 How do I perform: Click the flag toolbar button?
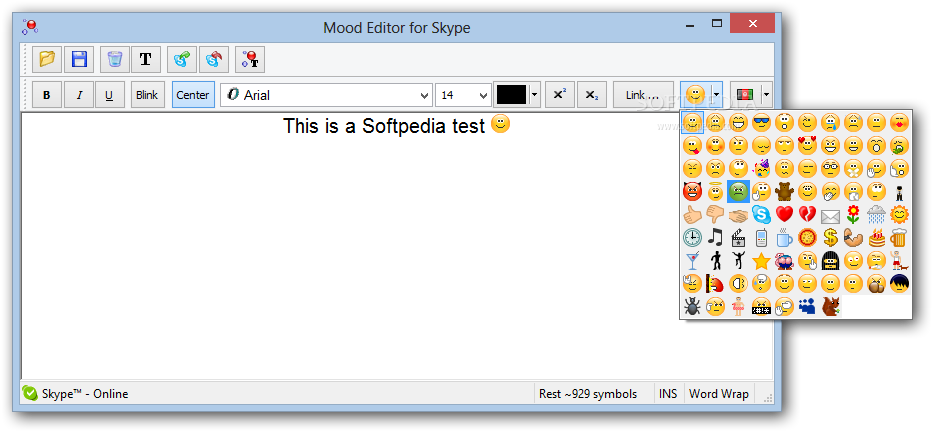[746, 95]
